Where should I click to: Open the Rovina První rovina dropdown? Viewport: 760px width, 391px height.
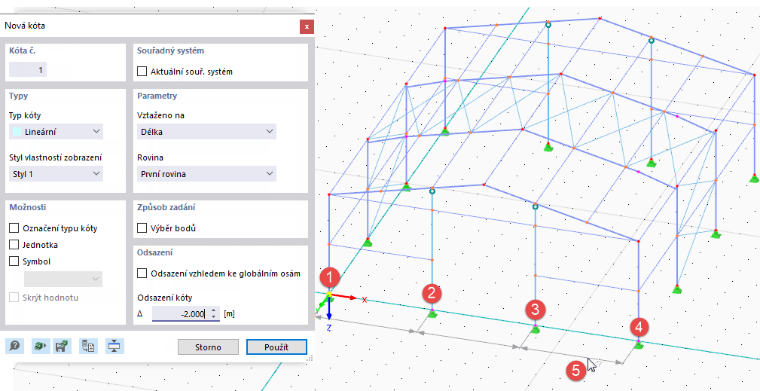click(207, 173)
